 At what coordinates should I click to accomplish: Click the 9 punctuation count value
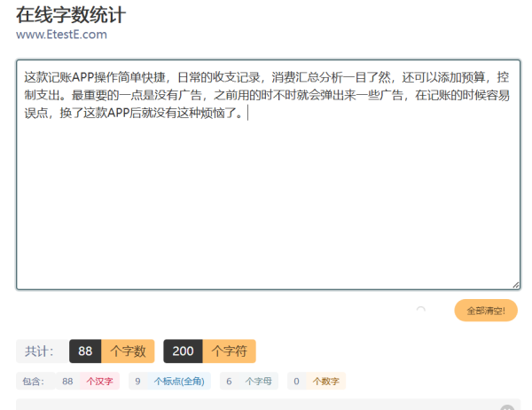point(137,381)
